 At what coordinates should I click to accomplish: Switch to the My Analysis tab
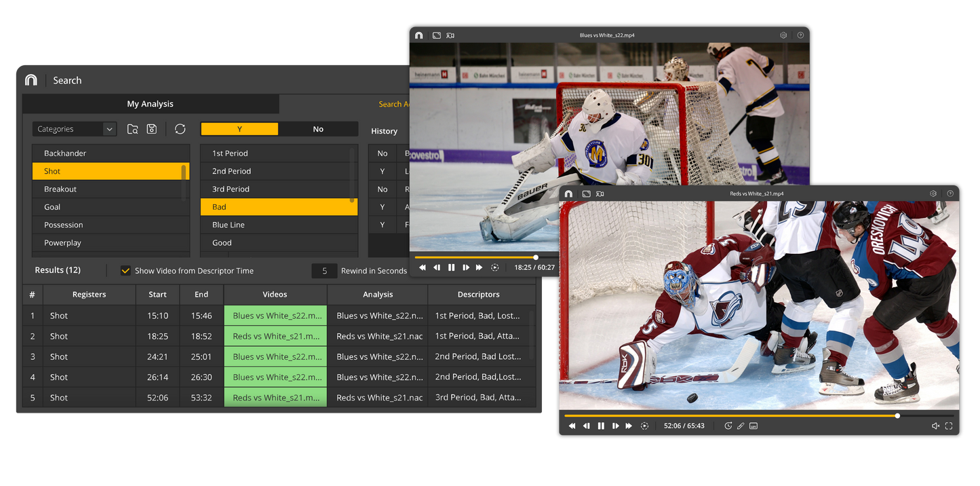pyautogui.click(x=151, y=104)
